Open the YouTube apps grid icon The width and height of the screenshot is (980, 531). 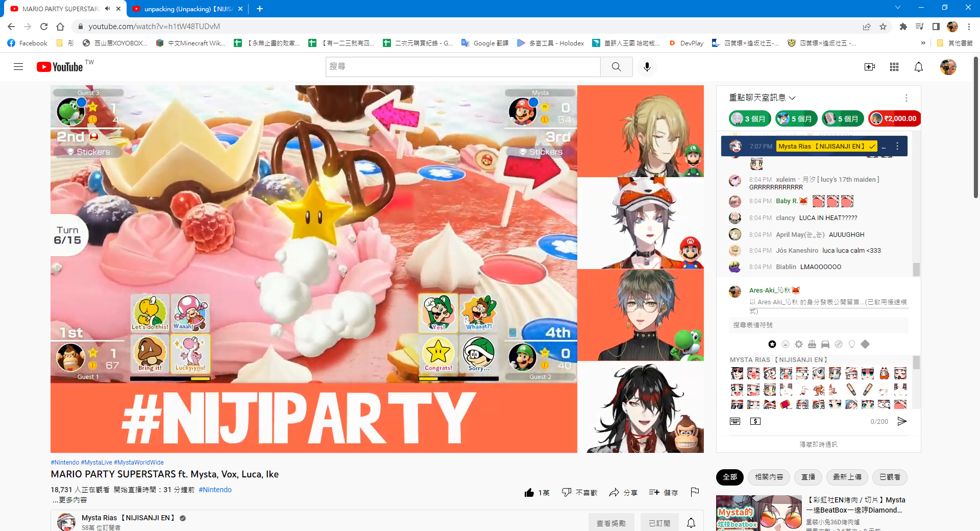[x=894, y=67]
